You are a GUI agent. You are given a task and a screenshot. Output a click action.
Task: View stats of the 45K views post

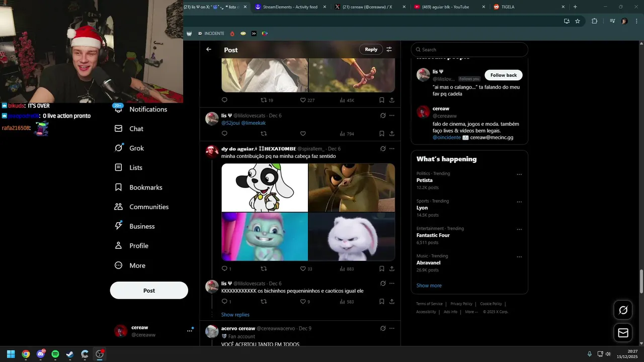347,100
